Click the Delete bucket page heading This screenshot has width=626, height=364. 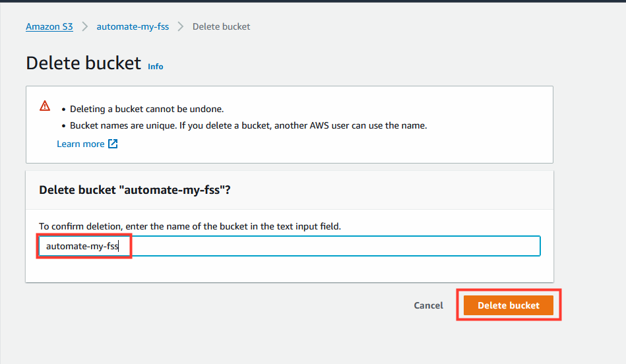[x=83, y=63]
